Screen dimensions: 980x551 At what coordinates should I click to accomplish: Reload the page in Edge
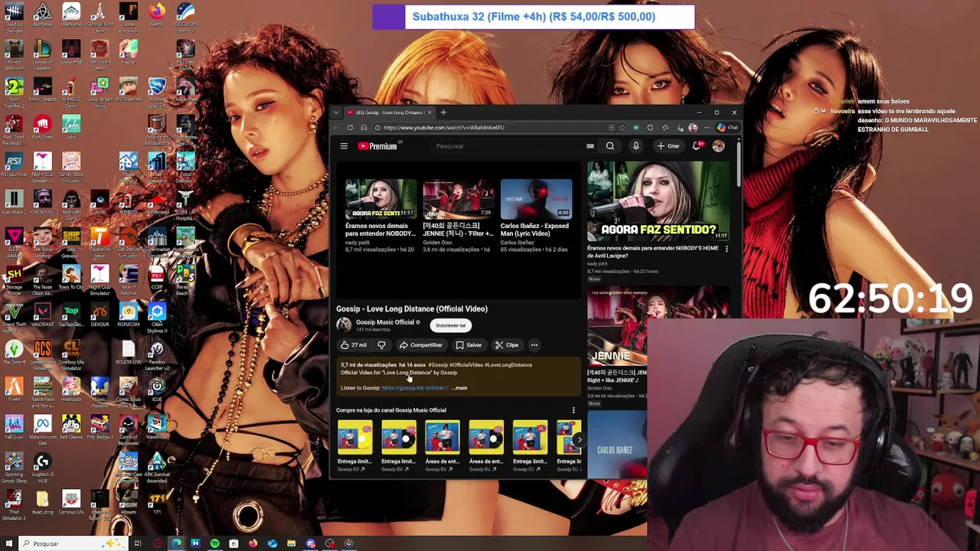[350, 128]
